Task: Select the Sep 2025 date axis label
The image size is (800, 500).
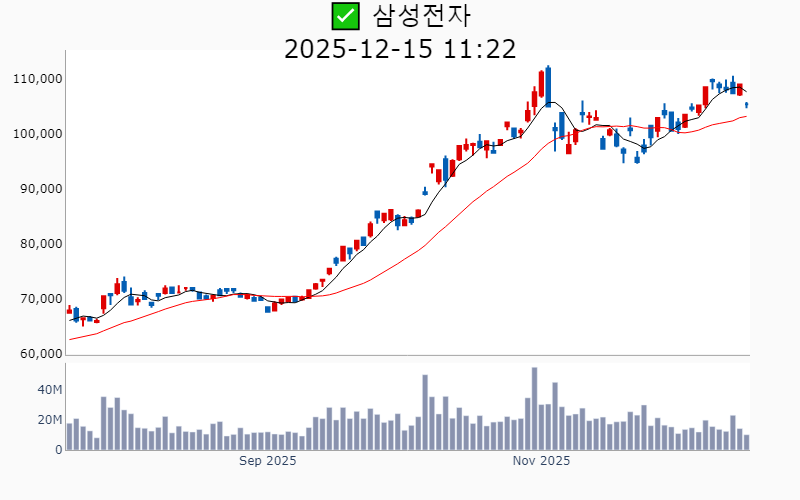Action: (x=267, y=461)
